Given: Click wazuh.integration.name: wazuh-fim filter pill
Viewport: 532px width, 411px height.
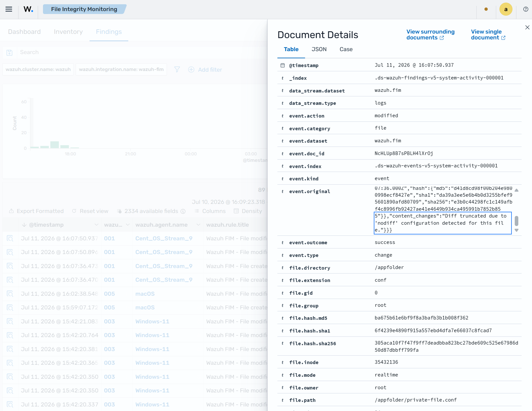Looking at the screenshot, I should tap(121, 69).
